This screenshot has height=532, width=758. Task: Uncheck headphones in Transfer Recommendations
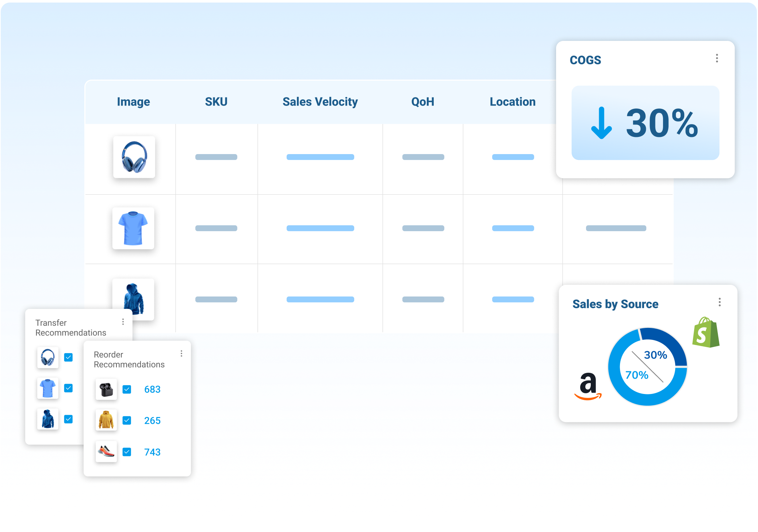tap(68, 357)
